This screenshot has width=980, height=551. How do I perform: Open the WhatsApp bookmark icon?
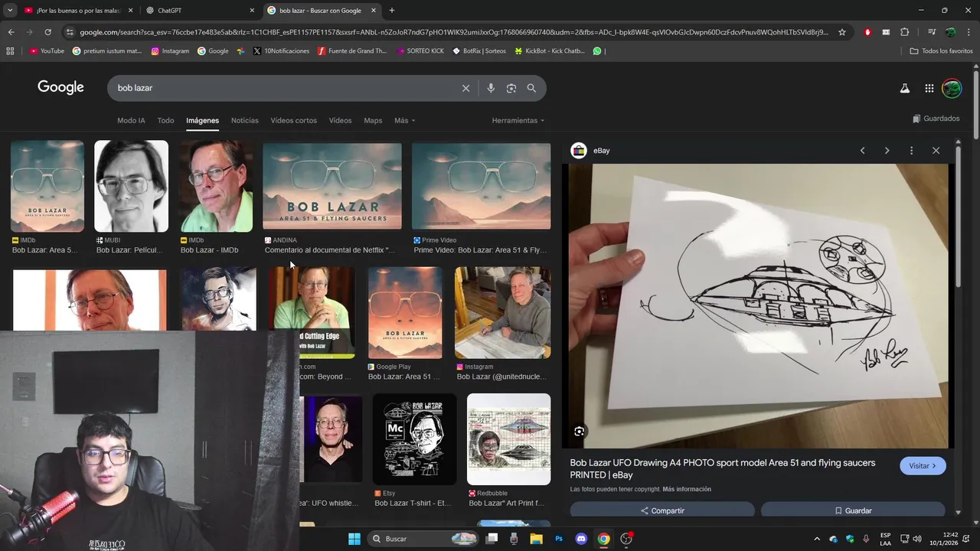[597, 51]
